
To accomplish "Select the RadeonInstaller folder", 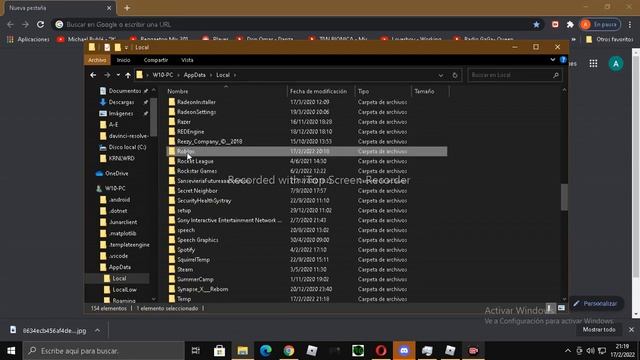I will [196, 102].
